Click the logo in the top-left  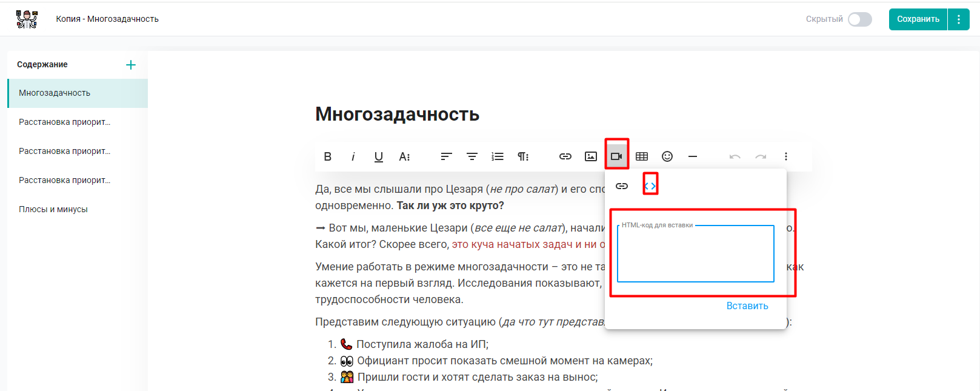click(x=27, y=19)
